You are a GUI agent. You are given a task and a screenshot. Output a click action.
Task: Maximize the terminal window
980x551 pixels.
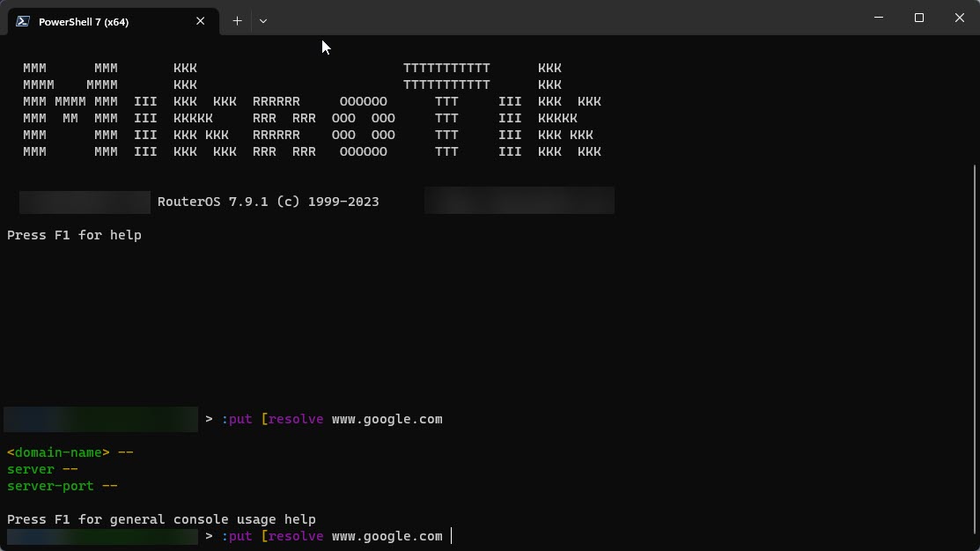coord(918,18)
